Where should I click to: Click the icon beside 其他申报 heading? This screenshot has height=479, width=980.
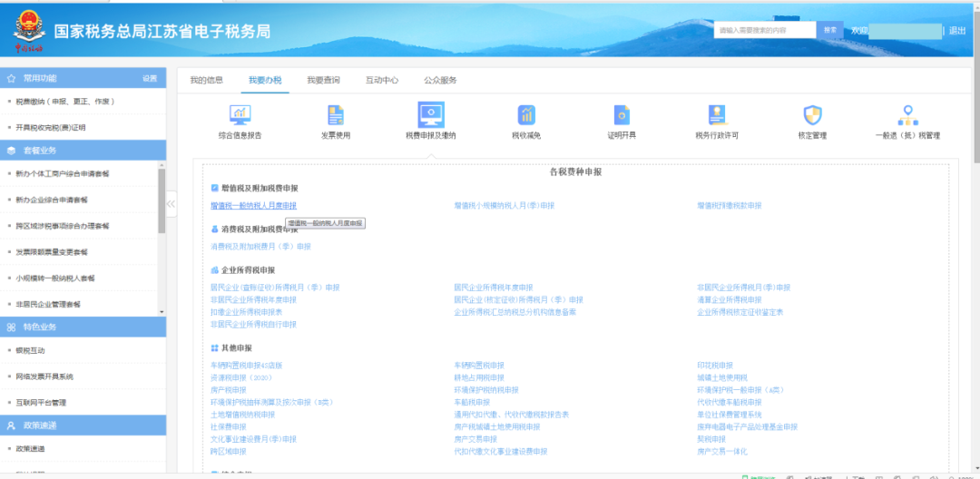pyautogui.click(x=215, y=347)
